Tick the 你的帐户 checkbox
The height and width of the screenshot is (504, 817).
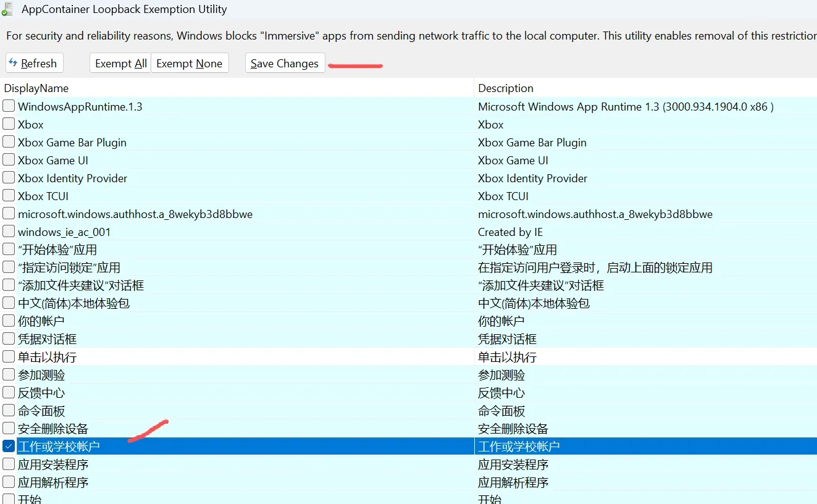pos(9,321)
